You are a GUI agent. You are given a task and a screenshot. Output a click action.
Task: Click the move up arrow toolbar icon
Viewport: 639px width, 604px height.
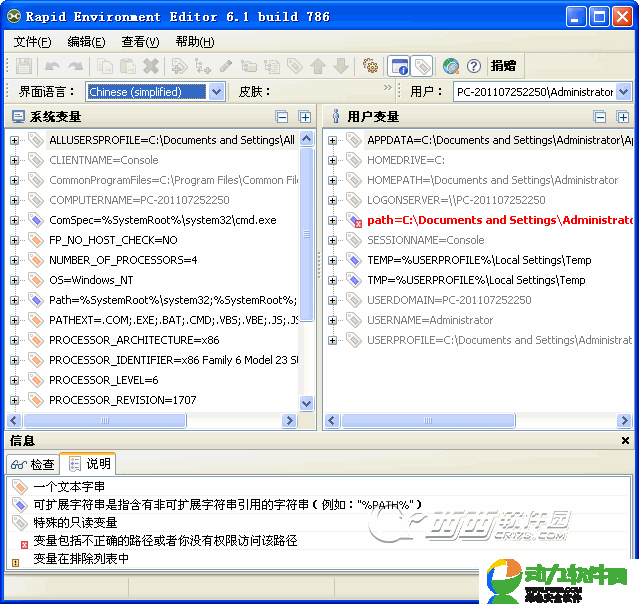[x=318, y=66]
